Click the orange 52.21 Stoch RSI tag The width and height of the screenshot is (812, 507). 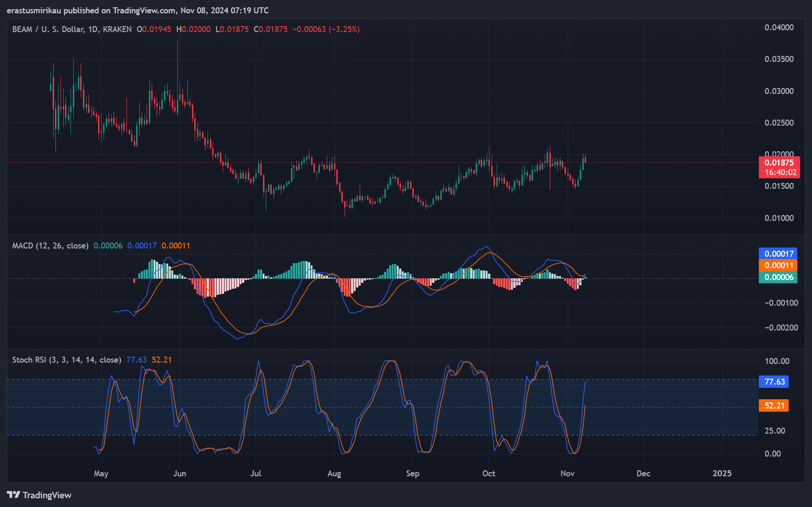click(774, 405)
